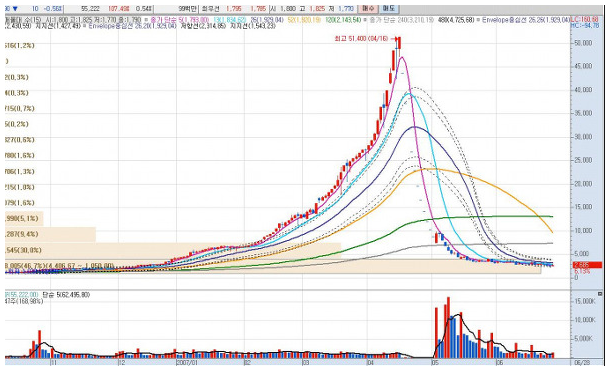Click the HC:-94.78 indicator label
The image size is (608, 366).
pos(585,26)
